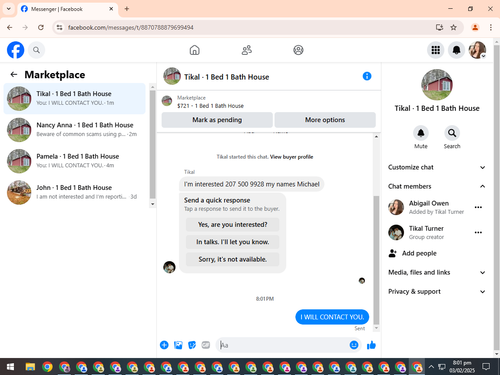The height and width of the screenshot is (375, 500).
Task: Click the $721 - 1 Bed 1 Bath House listing
Action: coord(210,106)
